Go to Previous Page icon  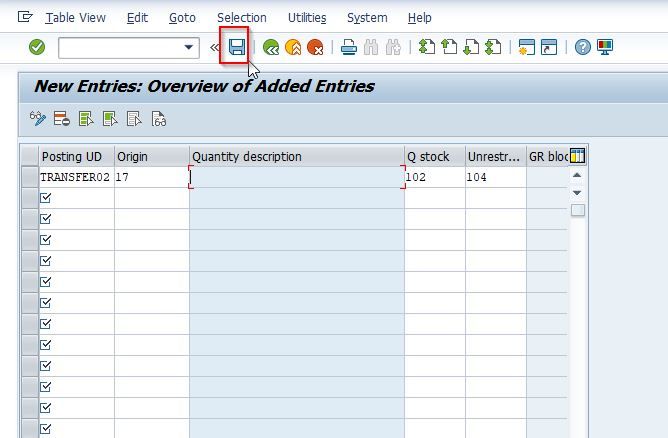449,47
